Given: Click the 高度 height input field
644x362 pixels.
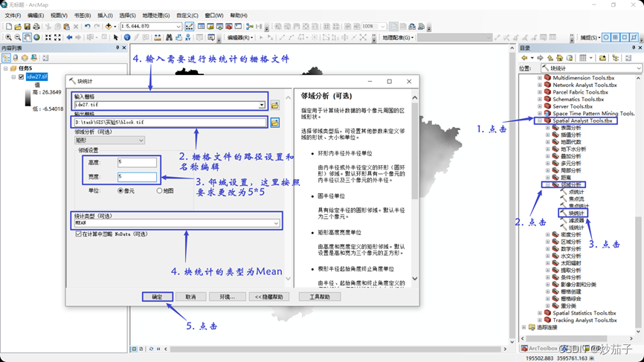Looking at the screenshot, I should 137,162.
